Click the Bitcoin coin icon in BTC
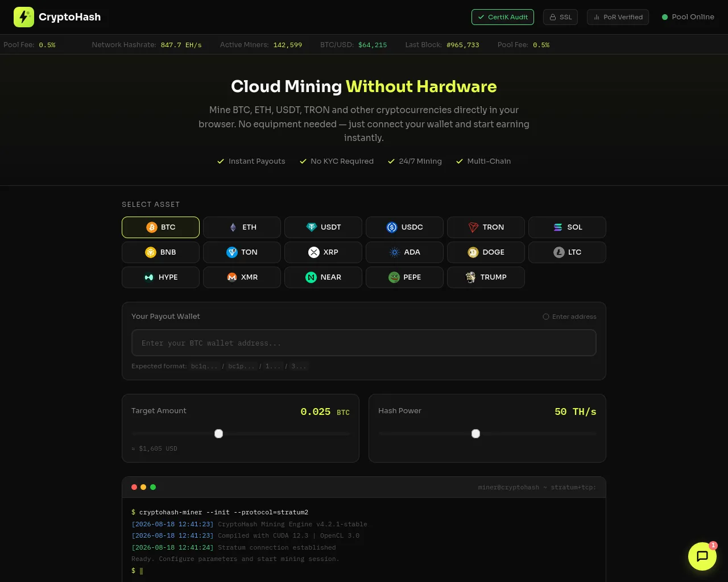The width and height of the screenshot is (728, 582). pos(151,227)
